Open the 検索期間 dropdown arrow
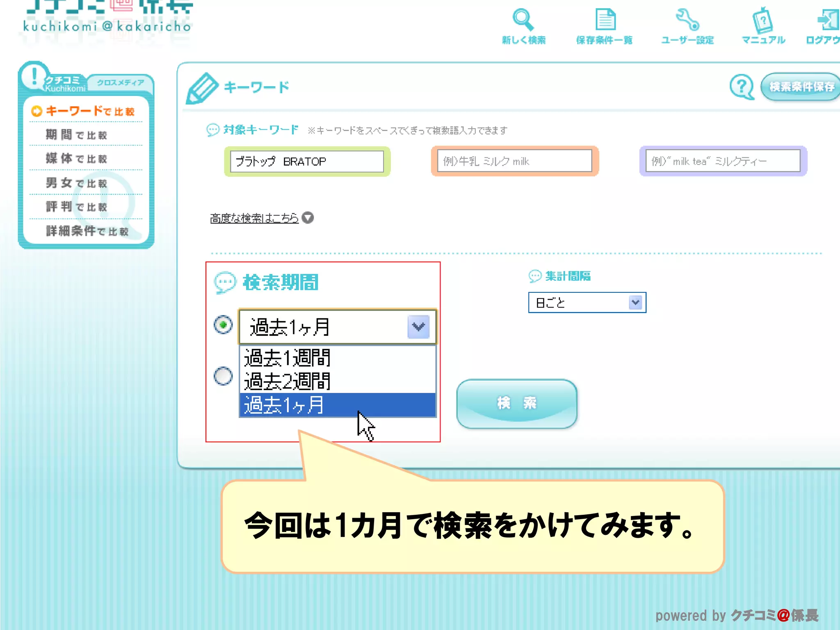Viewport: 840px width, 630px height. point(418,326)
